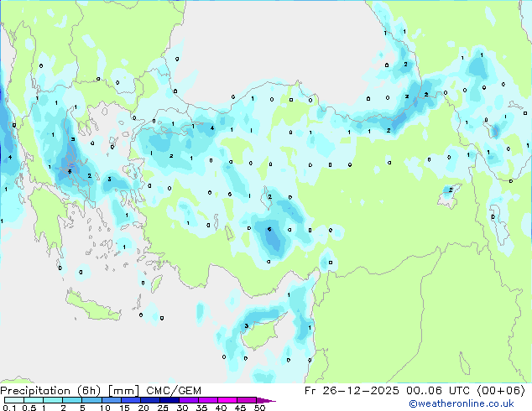532x411 pixels.
Task: Choose the 10–15 mm legend color swatch
Action: coord(111,400)
